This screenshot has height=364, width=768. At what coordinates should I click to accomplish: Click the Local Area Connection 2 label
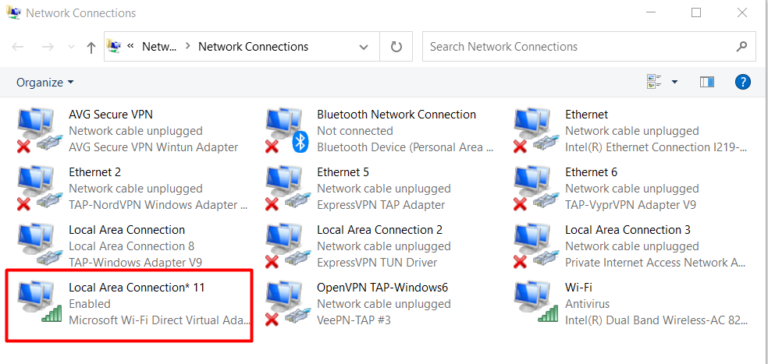coord(380,230)
